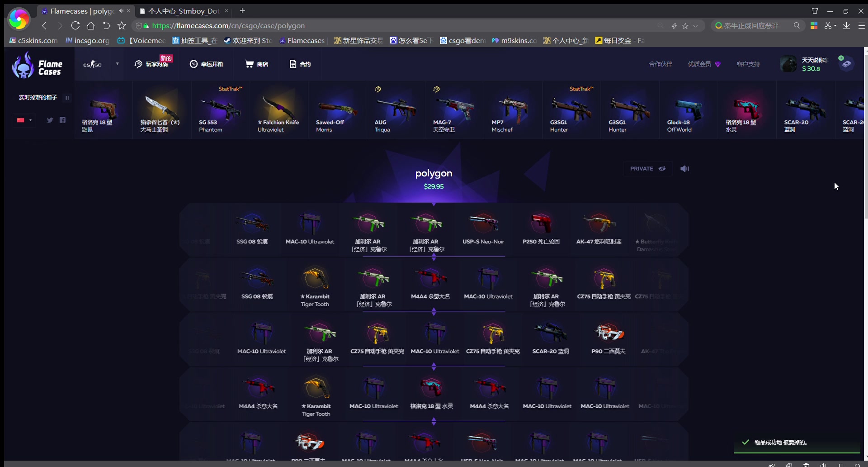The image size is (868, 467).
Task: Open the 优质会员 premium membership link
Action: [704, 64]
